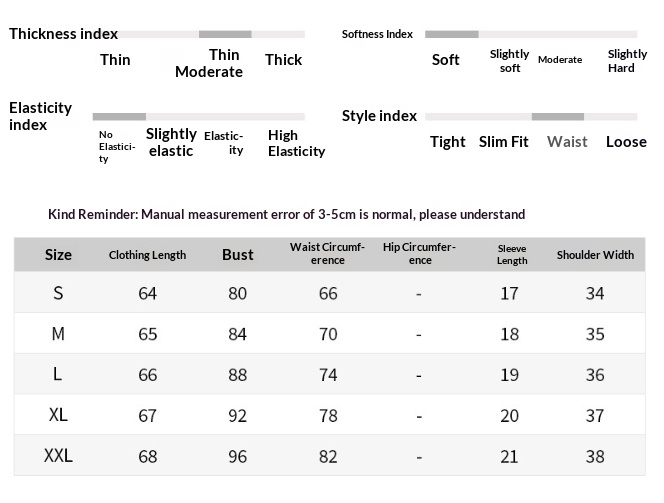Click the Soft softness label
The width and height of the screenshot is (664, 503).
click(445, 60)
